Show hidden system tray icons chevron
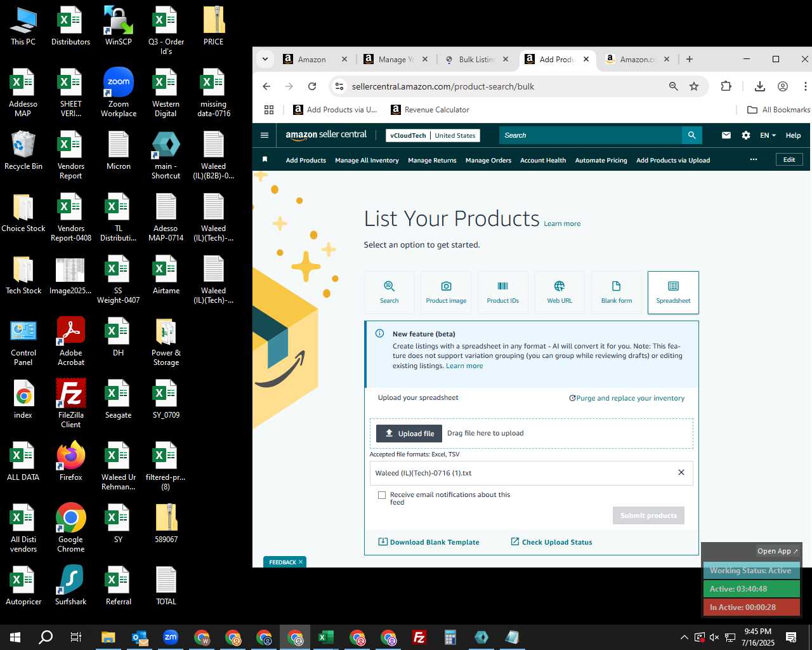Screen dimensions: 812x650 point(684,637)
